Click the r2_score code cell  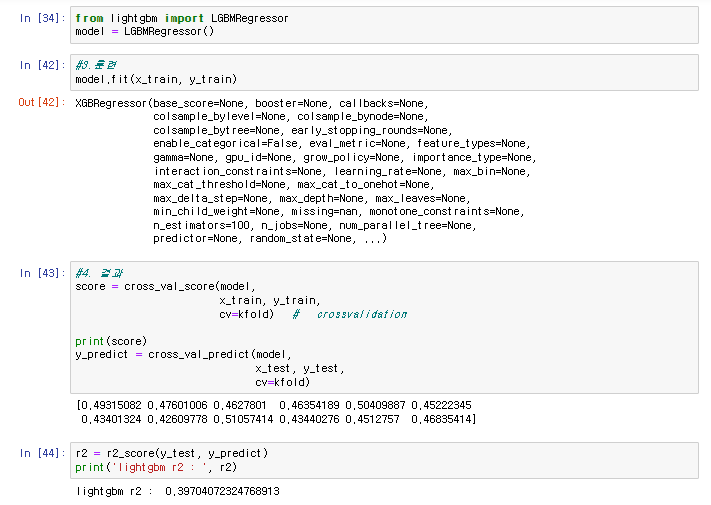[x=384, y=460]
